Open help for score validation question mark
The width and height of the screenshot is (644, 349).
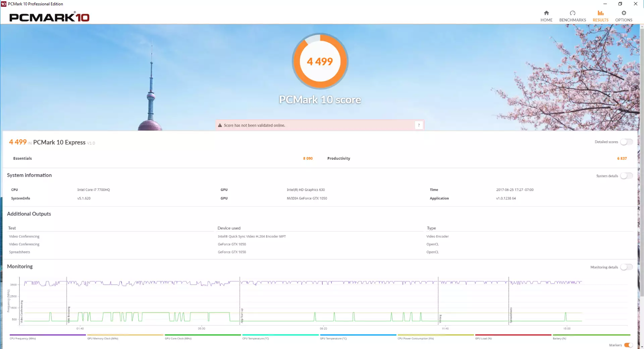tap(419, 125)
